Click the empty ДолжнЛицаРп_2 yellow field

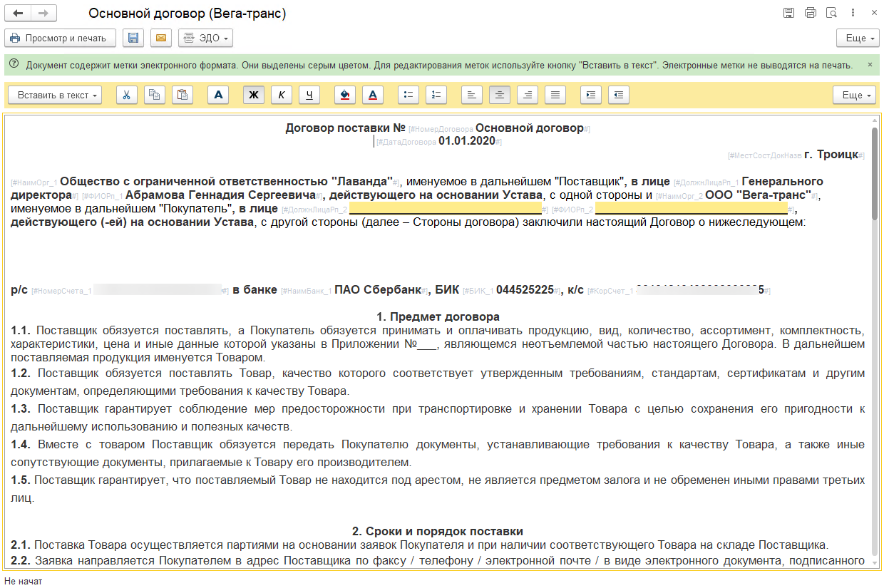pyautogui.click(x=445, y=209)
